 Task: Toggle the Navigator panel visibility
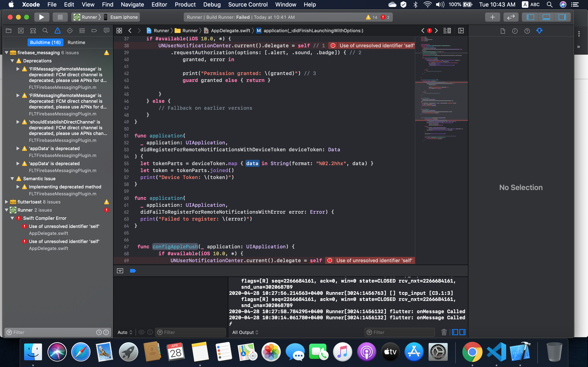click(530, 17)
